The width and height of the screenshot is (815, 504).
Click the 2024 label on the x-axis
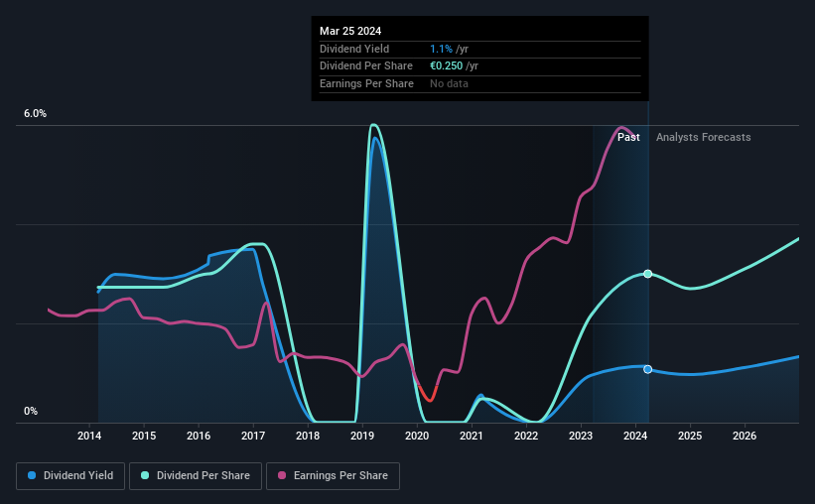(x=635, y=436)
